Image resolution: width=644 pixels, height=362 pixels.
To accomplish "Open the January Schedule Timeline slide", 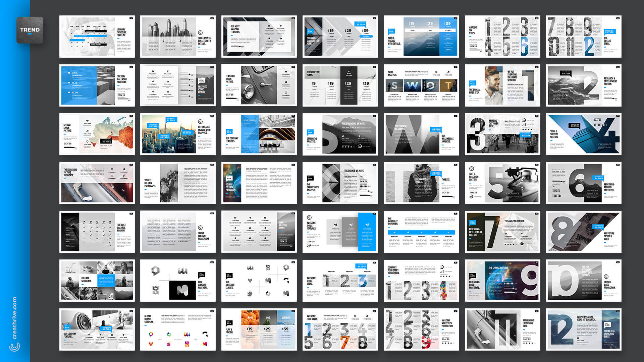I will click(97, 37).
